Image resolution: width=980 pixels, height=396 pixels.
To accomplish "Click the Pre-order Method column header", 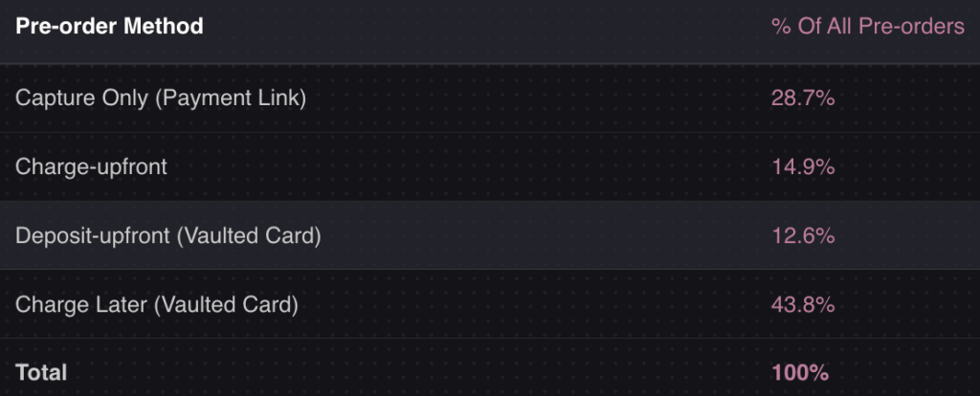I will coord(109,27).
